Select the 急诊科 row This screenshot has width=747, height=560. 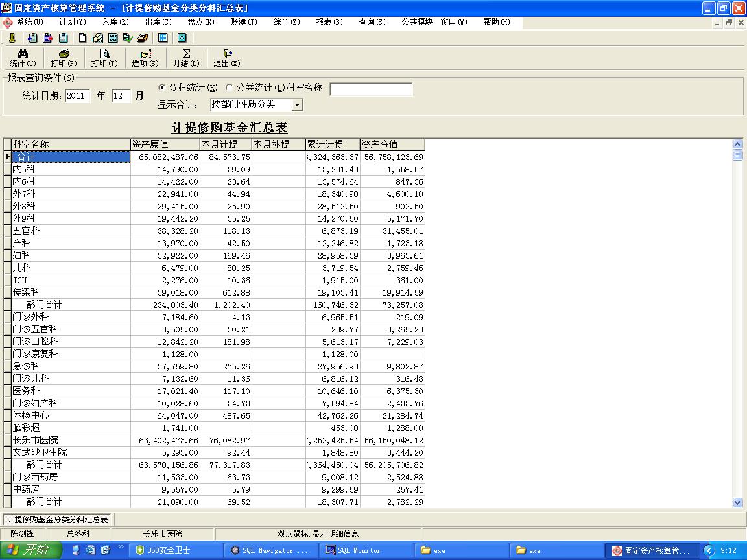click(218, 366)
